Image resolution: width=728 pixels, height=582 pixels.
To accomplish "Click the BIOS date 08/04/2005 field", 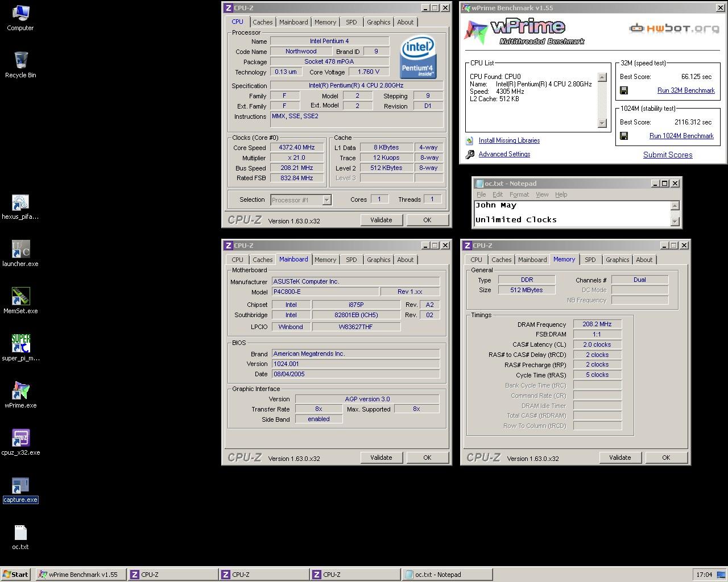I will [x=355, y=374].
